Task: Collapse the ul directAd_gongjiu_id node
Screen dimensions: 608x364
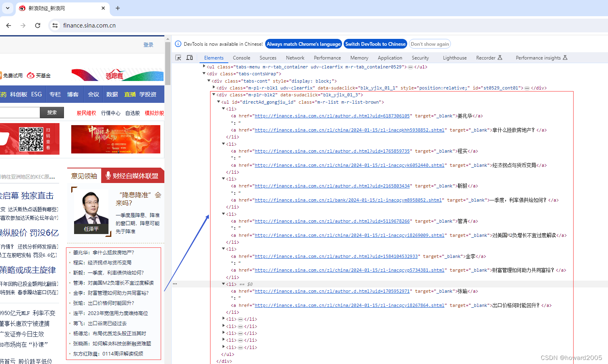Action: tap(219, 102)
